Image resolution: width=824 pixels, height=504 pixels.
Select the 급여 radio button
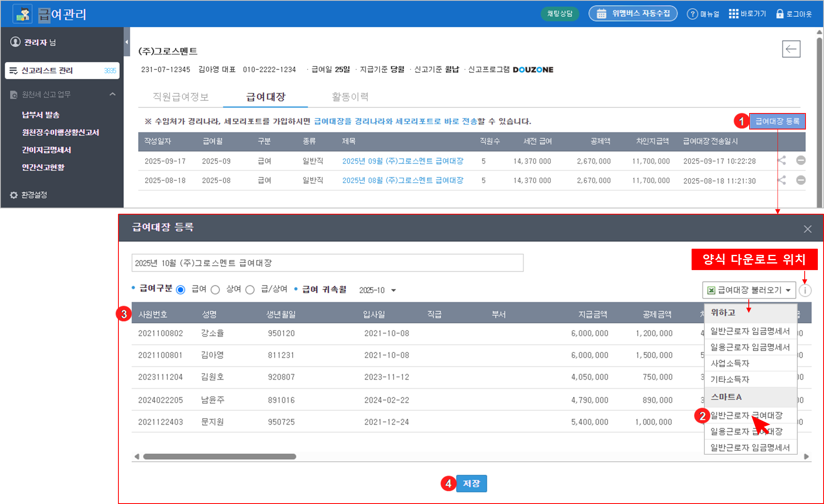point(181,290)
